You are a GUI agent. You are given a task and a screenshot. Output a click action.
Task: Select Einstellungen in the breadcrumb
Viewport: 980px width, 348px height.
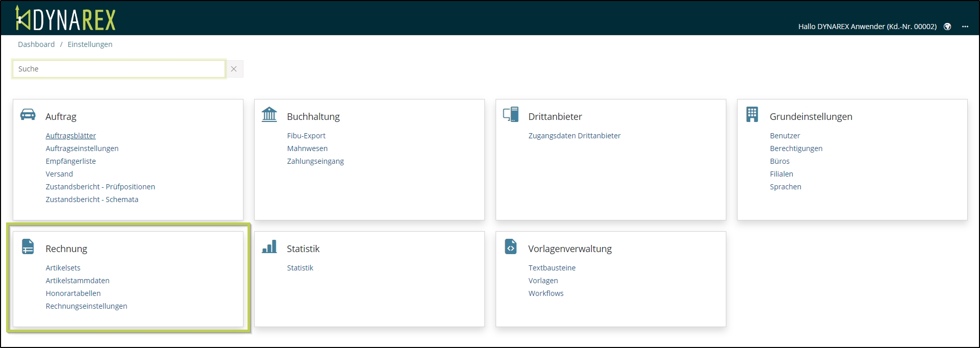90,44
